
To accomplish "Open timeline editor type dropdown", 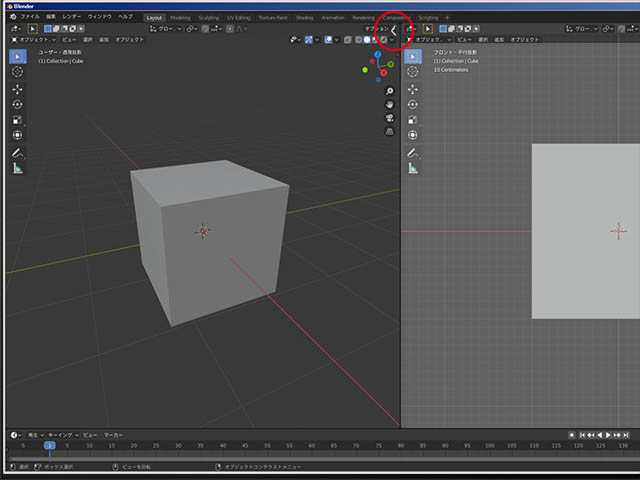I will click(x=16, y=435).
